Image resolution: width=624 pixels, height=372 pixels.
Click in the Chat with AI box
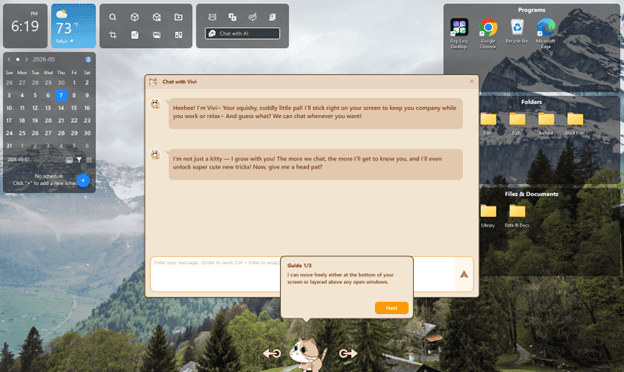click(242, 33)
